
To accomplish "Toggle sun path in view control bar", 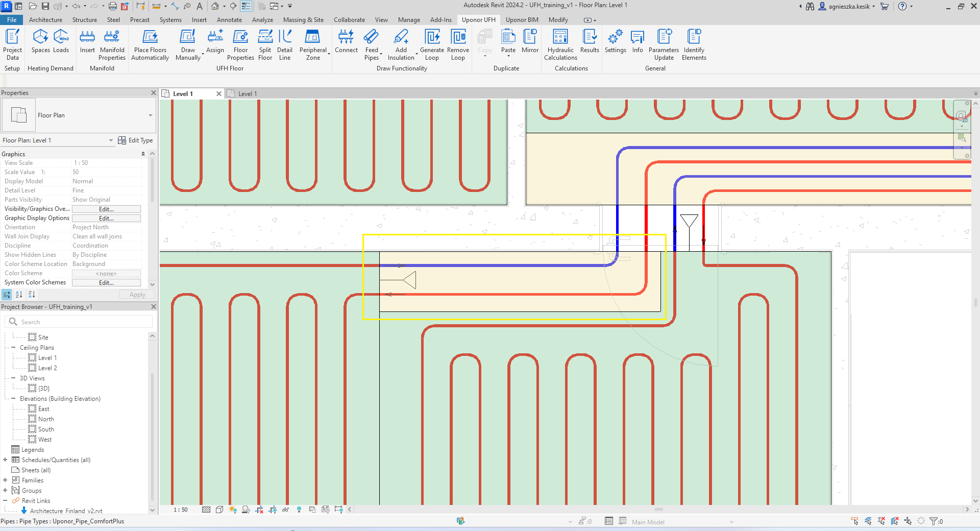I will 233,510.
